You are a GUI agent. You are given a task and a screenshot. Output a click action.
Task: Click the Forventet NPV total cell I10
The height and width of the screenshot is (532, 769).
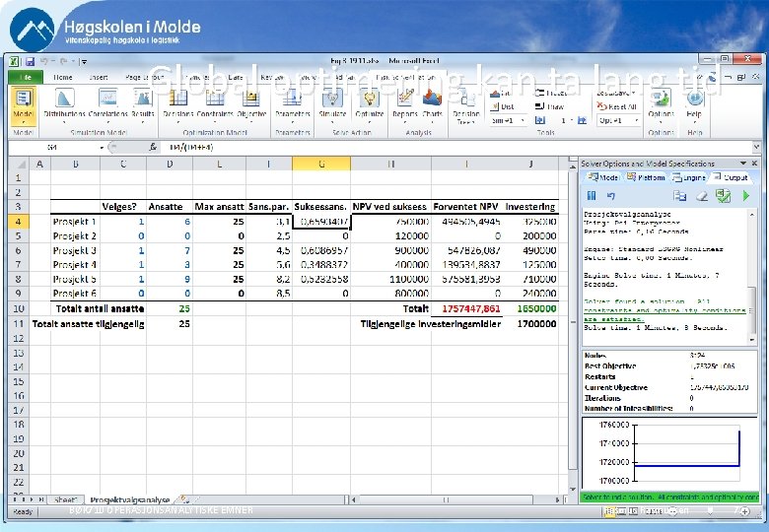[465, 308]
